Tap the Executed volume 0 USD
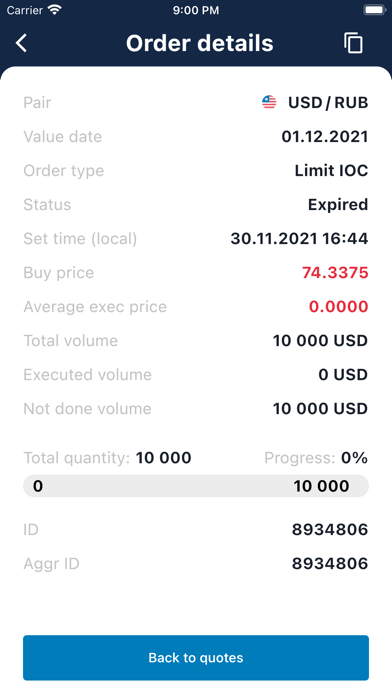This screenshot has height=696, width=392. point(343,375)
